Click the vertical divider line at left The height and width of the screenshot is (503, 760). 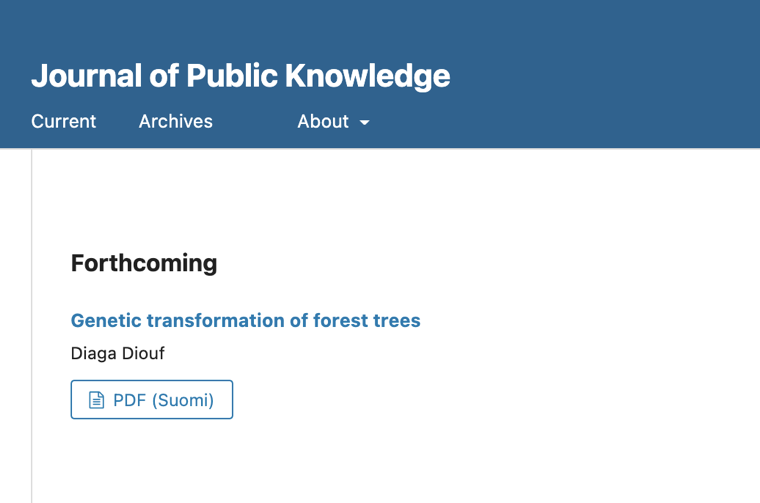[x=32, y=325]
